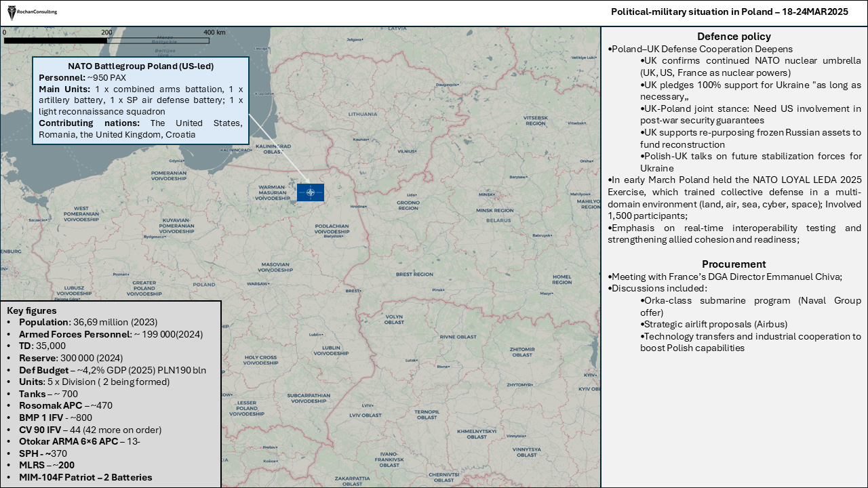Click the 'BREST REGION' map label
The height and width of the screenshot is (488, 868).
coord(414,274)
